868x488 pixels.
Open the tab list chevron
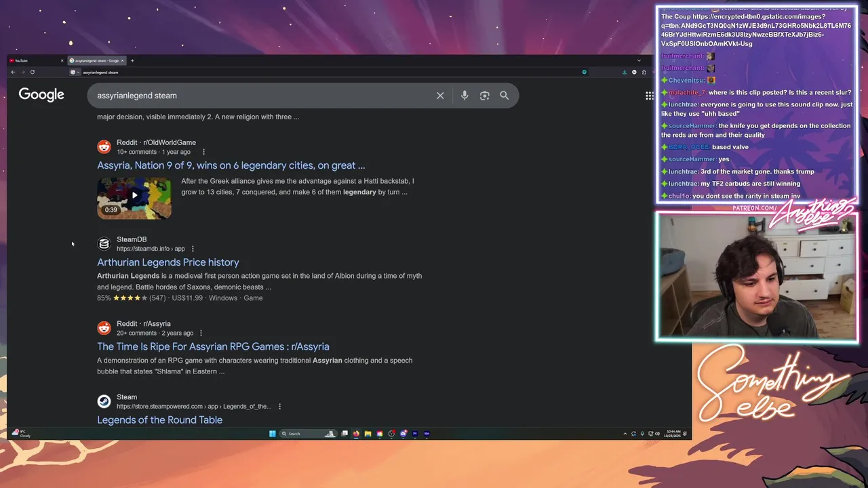point(639,61)
